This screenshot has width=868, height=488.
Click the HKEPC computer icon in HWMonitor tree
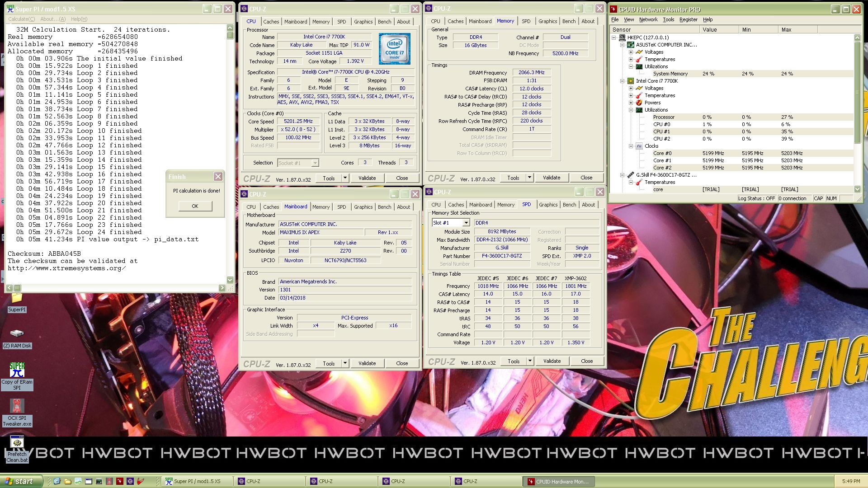[622, 38]
